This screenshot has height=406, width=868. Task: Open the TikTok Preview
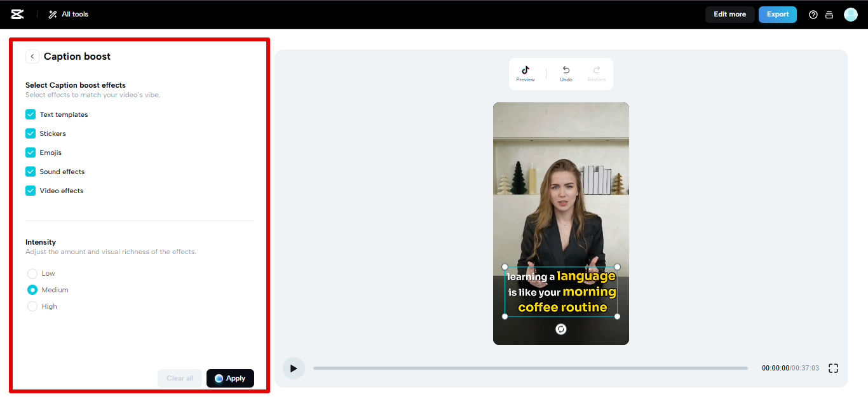[525, 72]
